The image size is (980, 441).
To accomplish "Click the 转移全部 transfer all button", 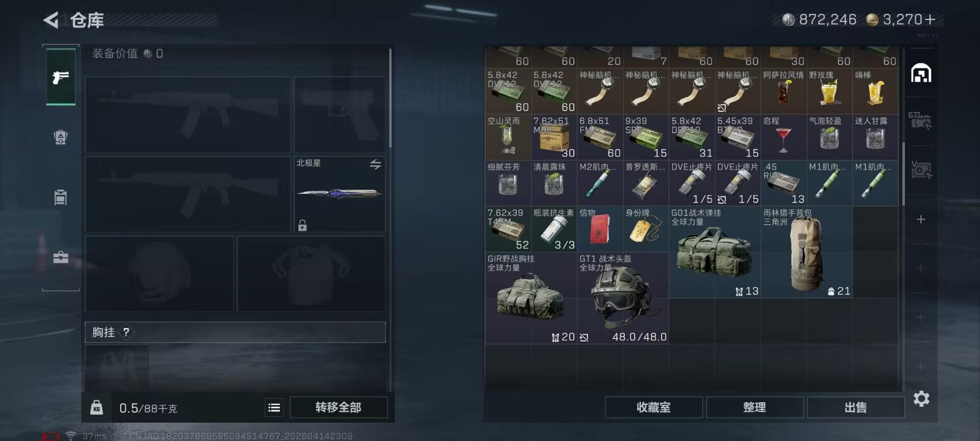I will [x=338, y=407].
